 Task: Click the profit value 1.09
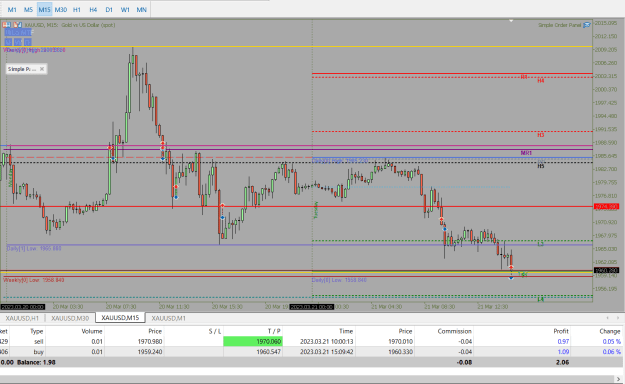(563, 352)
